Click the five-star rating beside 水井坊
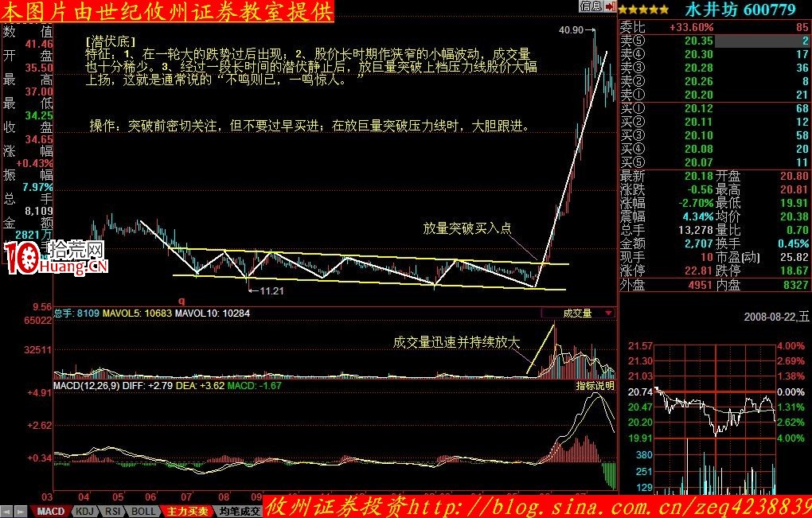 [643, 8]
